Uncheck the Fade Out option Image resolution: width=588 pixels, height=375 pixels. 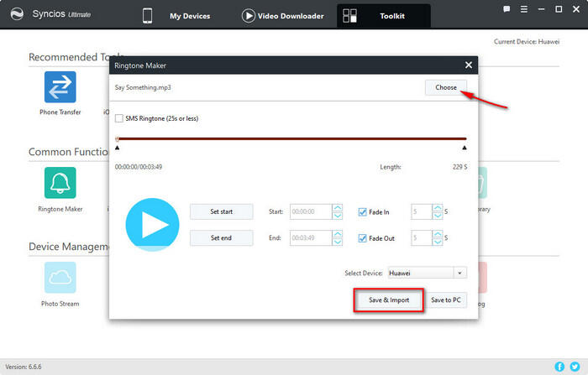[363, 238]
